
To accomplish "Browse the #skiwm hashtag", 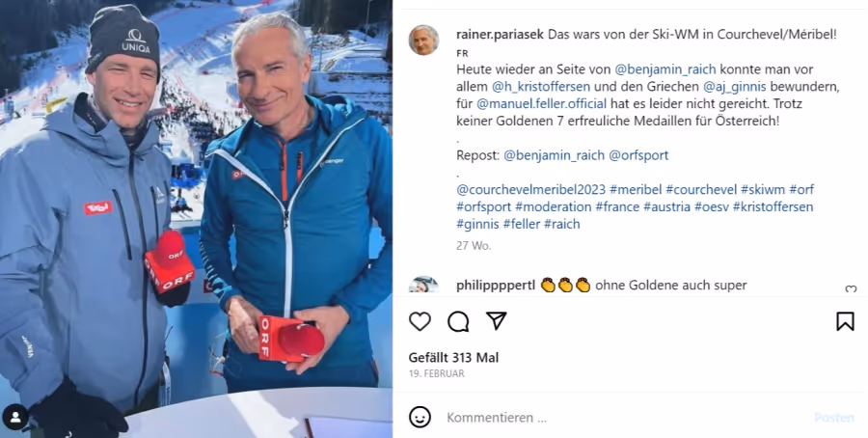I will point(763,190).
